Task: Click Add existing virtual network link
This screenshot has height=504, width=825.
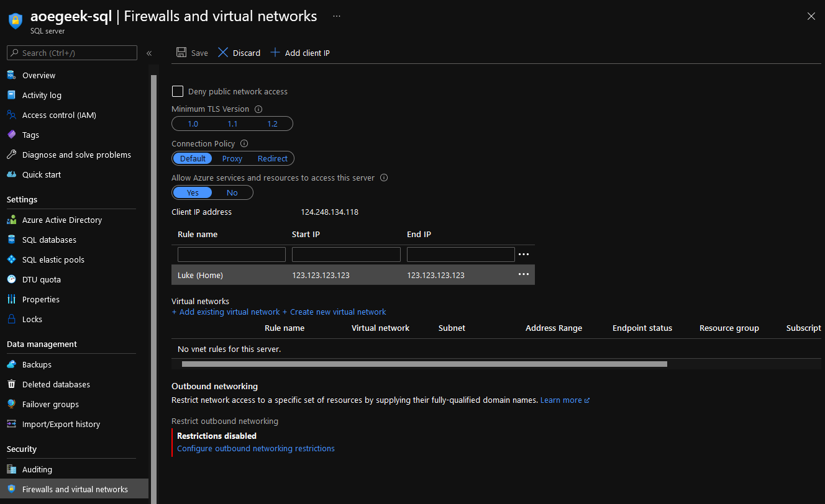Action: click(226, 312)
